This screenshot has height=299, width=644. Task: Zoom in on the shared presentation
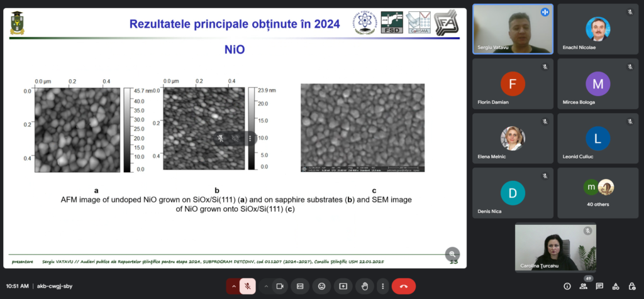tap(452, 254)
